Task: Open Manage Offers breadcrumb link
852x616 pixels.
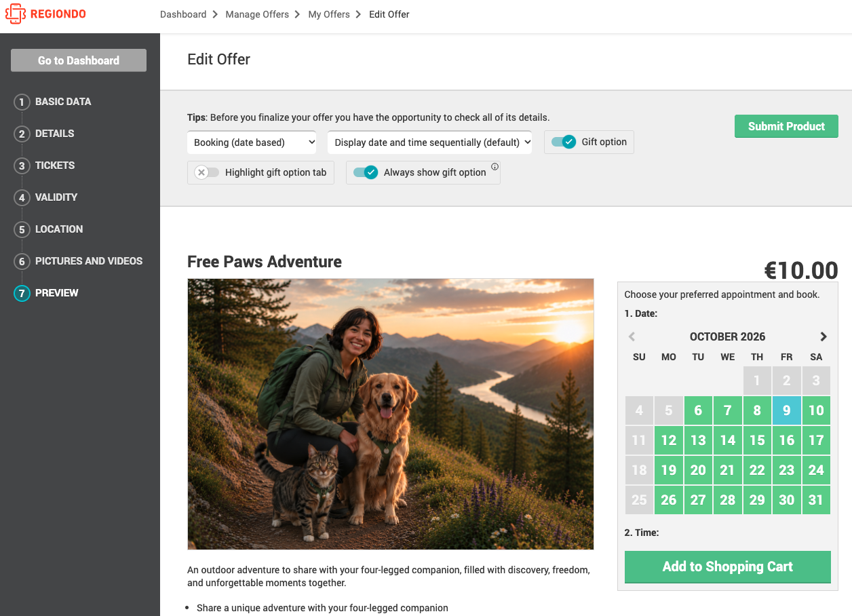Action: click(x=257, y=14)
